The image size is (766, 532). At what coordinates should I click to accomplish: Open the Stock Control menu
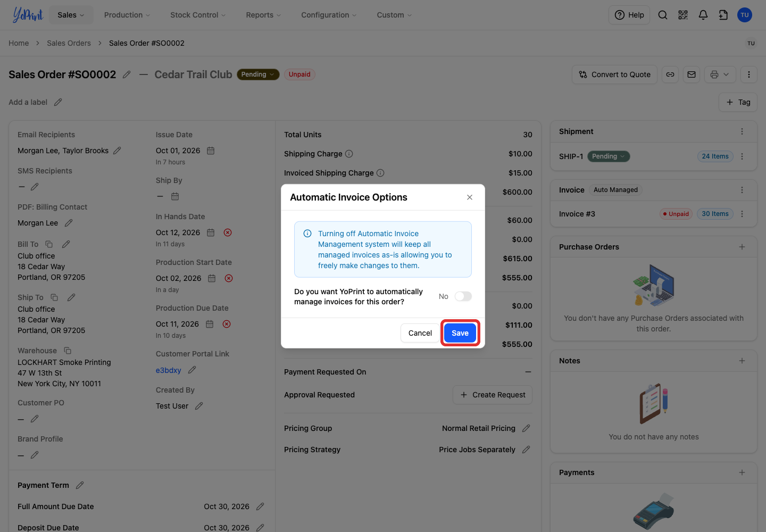pyautogui.click(x=198, y=15)
